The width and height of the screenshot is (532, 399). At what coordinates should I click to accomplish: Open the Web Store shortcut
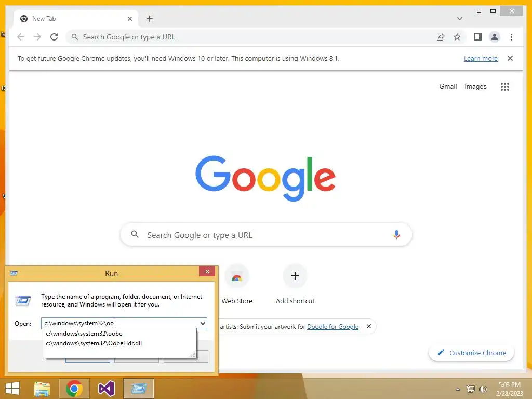237,284
